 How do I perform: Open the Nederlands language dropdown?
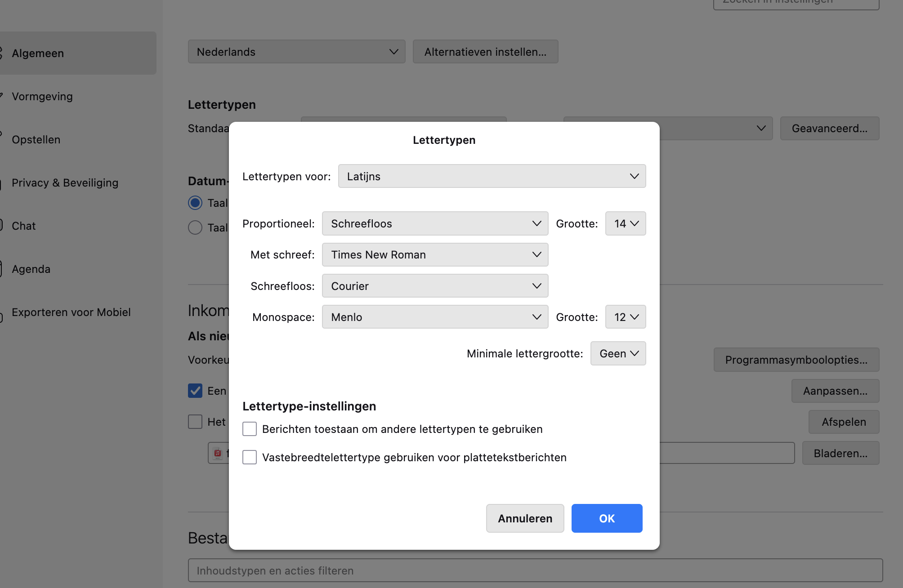coord(296,52)
